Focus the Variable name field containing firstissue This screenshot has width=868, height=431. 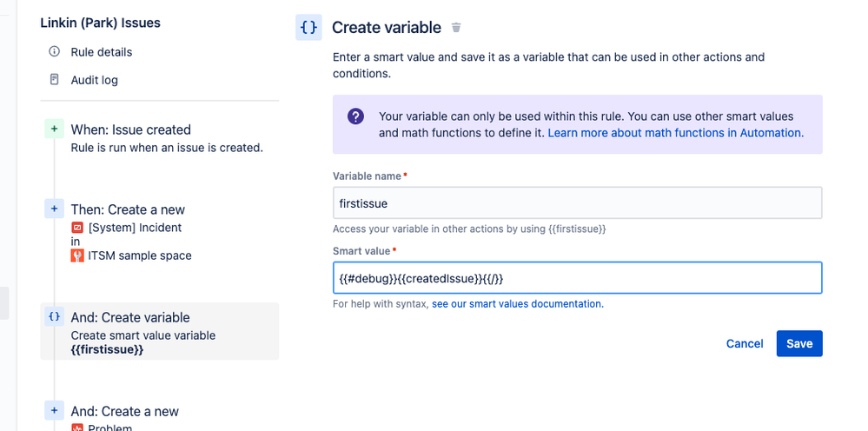click(578, 203)
